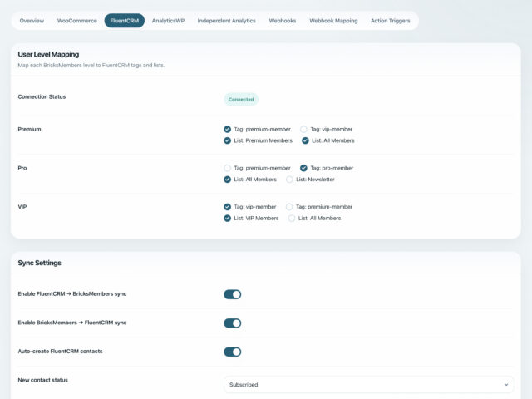Uncheck Pro's List: All Members checkbox

click(227, 180)
